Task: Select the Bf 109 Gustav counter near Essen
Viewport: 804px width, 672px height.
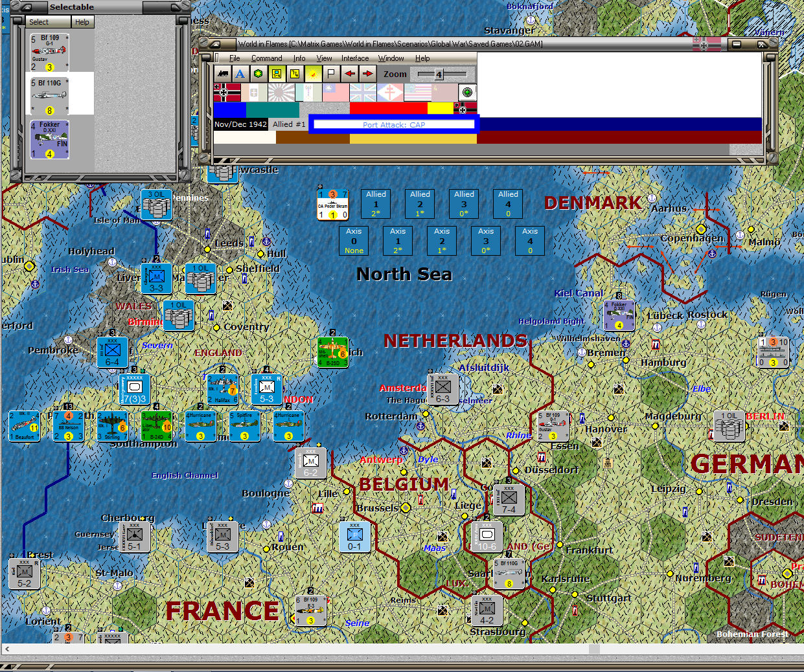Action: [x=553, y=426]
